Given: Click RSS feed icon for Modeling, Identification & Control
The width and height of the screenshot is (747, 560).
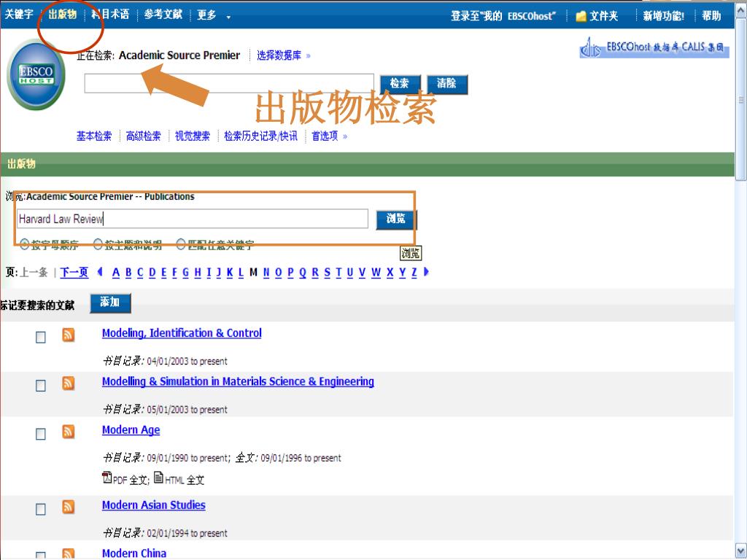Looking at the screenshot, I should [69, 335].
